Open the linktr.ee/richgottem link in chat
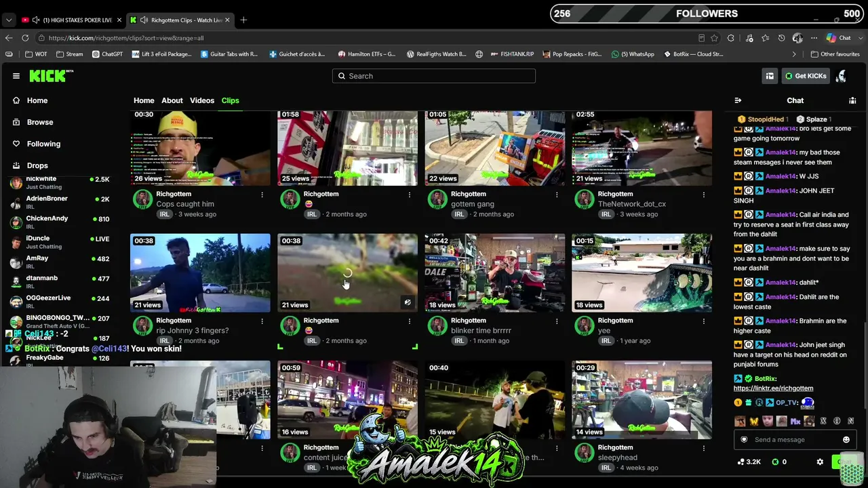The width and height of the screenshot is (868, 488). pyautogui.click(x=773, y=388)
